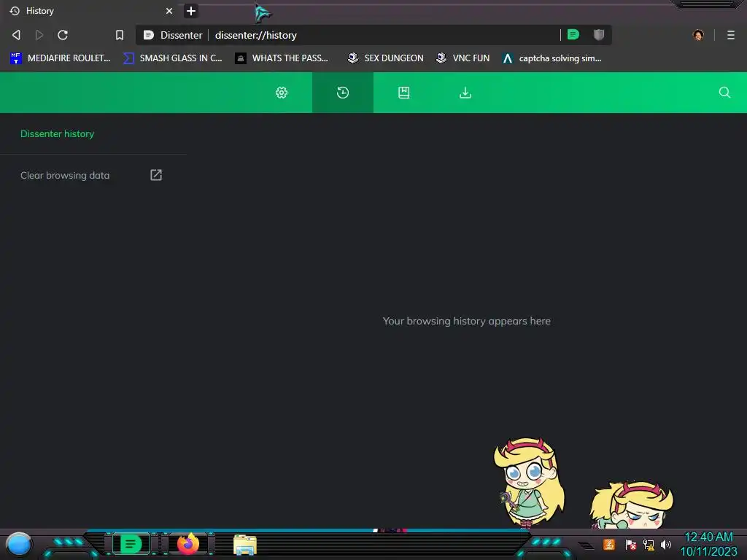The height and width of the screenshot is (560, 747).
Task: Open the Shields icon in address bar
Action: point(599,34)
